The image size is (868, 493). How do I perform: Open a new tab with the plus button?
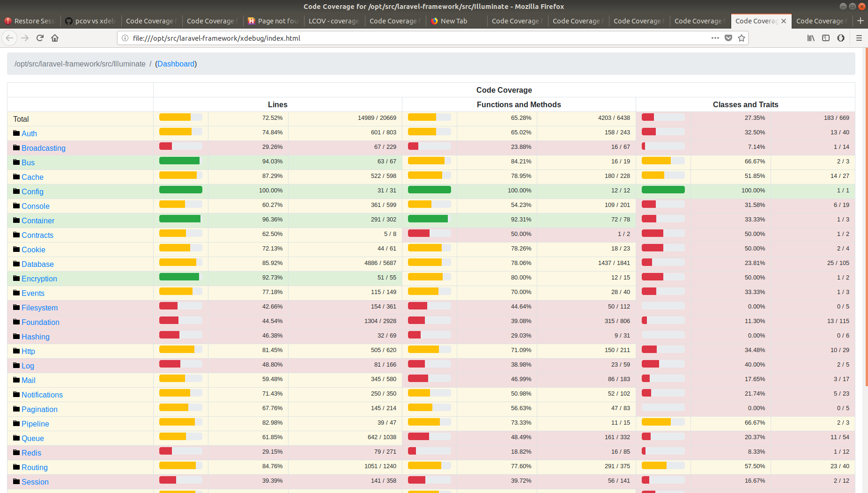[x=860, y=21]
